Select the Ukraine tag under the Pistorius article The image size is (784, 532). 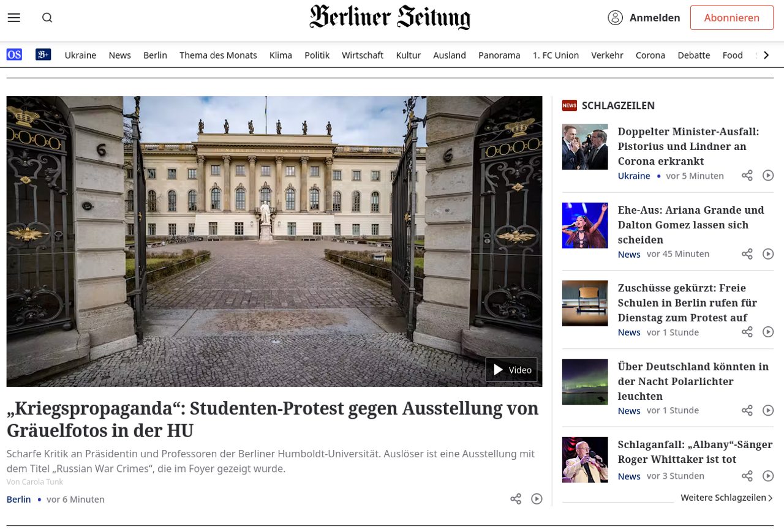[x=634, y=176]
